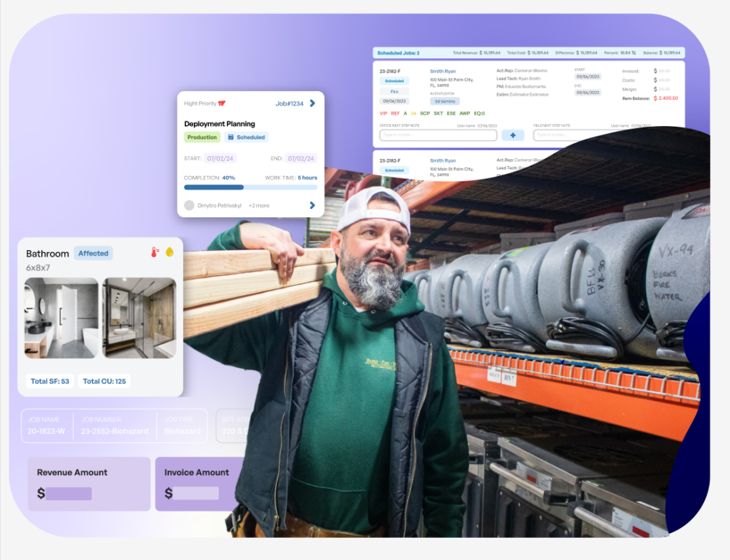This screenshot has width=730, height=560.
Task: Click the Total Cost $15,189.64 value
Action: coord(538,53)
